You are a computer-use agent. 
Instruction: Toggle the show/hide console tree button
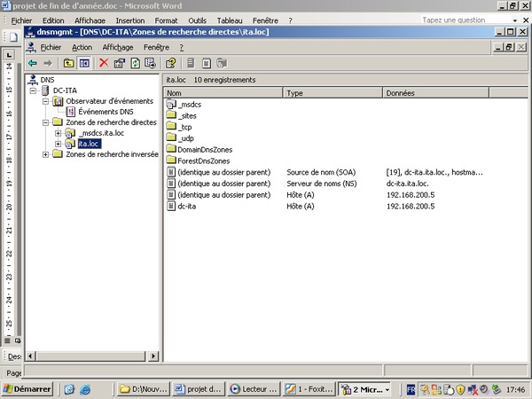tap(83, 63)
